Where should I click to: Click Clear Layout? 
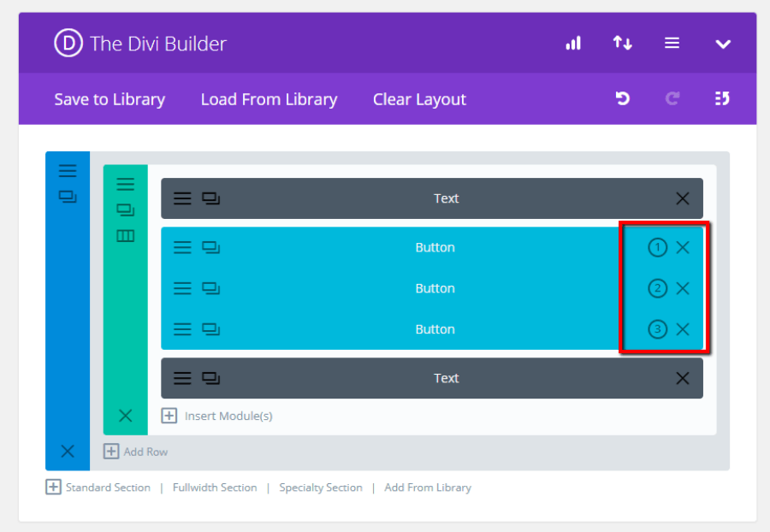tap(419, 99)
